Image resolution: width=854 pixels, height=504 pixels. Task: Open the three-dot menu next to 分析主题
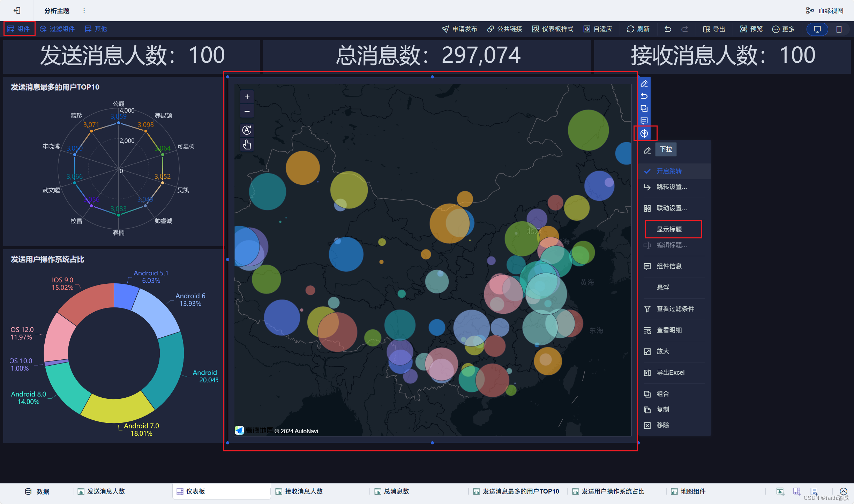(x=84, y=10)
